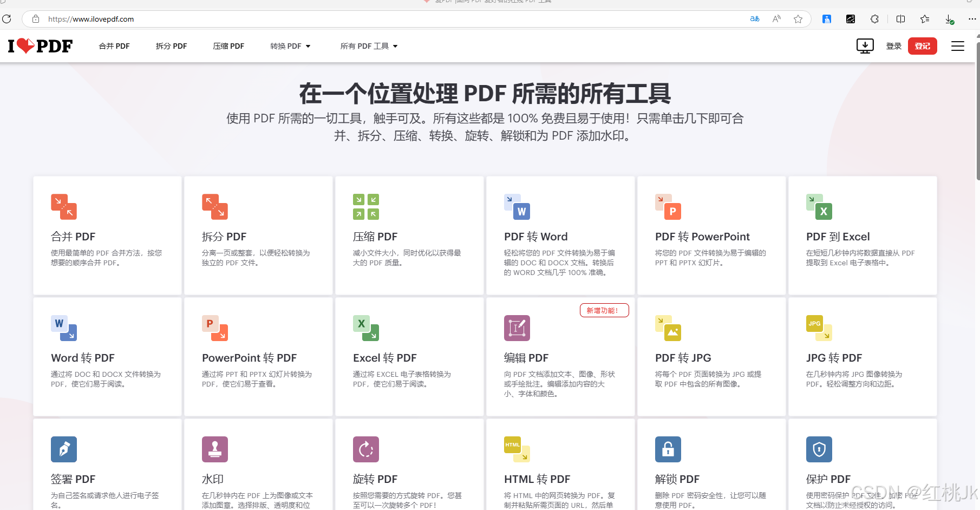The image size is (980, 510).
Task: Open the 合并 PDF nav item
Action: coord(114,46)
